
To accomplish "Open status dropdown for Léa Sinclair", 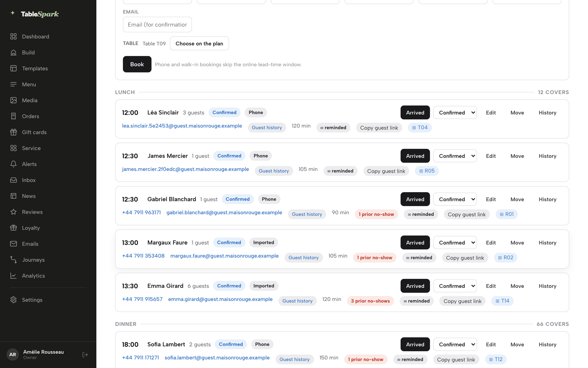I will [x=455, y=112].
